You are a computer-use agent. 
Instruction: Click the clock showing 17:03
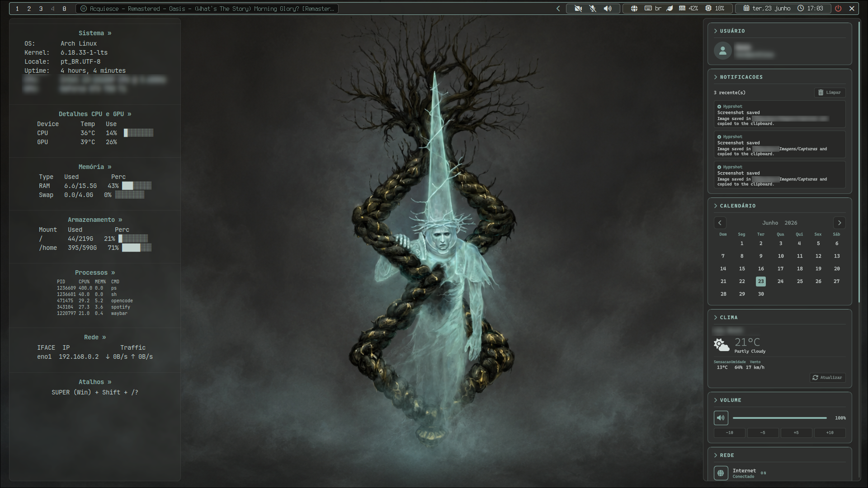tap(811, 9)
